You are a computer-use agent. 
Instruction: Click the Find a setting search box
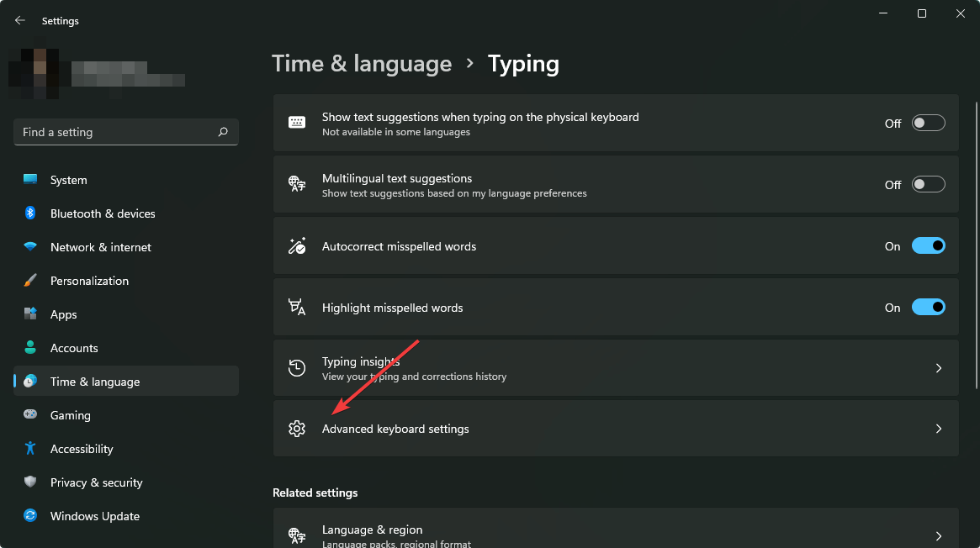click(x=125, y=132)
